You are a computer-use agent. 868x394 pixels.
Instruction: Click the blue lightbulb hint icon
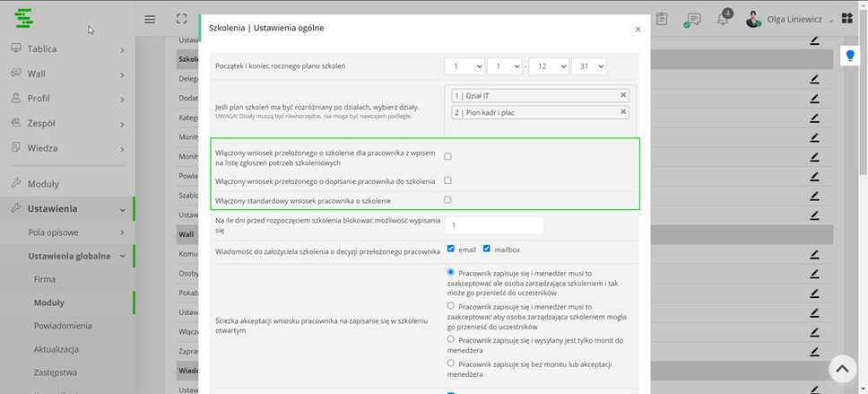click(x=850, y=56)
